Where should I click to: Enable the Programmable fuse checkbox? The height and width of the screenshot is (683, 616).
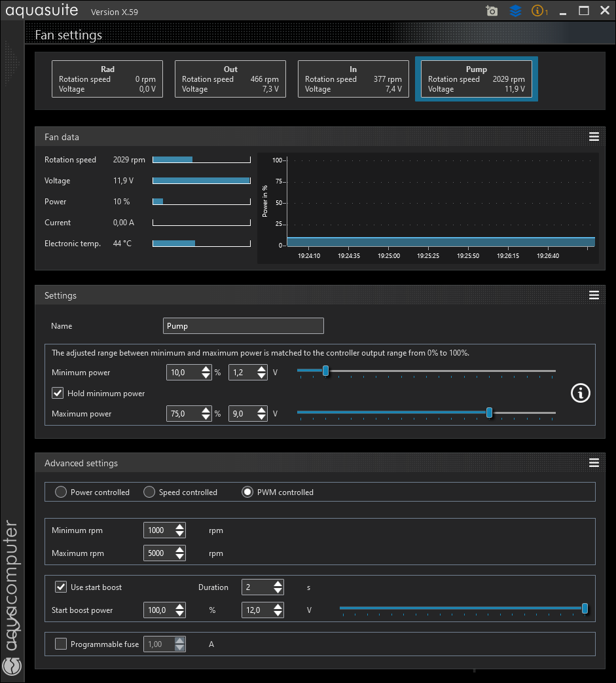(61, 644)
